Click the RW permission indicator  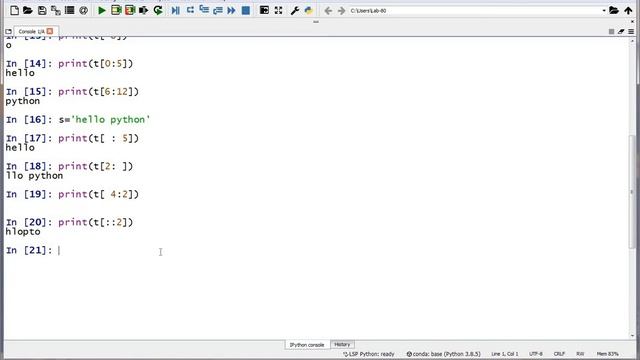[580, 354]
